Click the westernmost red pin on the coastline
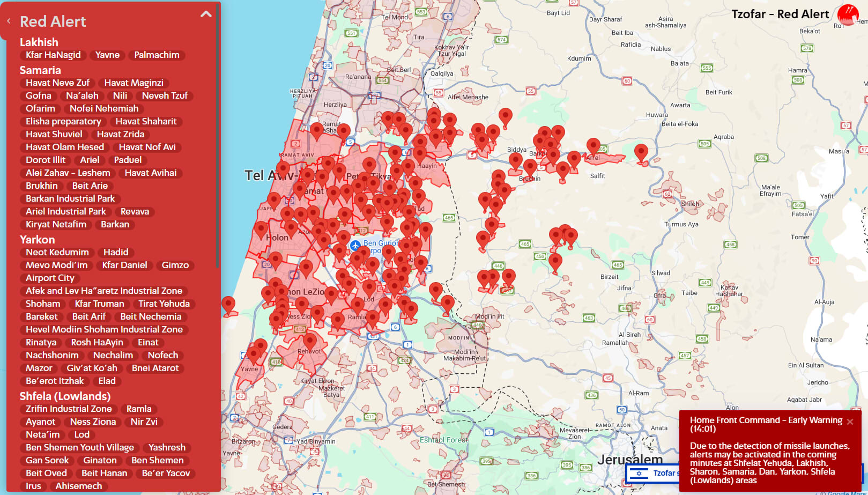Image resolution: width=868 pixels, height=495 pixels. click(228, 305)
